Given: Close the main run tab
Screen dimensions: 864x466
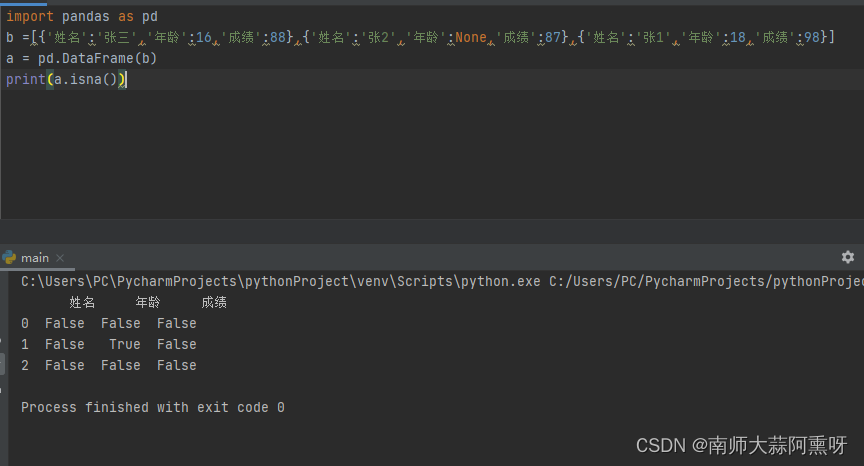Looking at the screenshot, I should 60,258.
